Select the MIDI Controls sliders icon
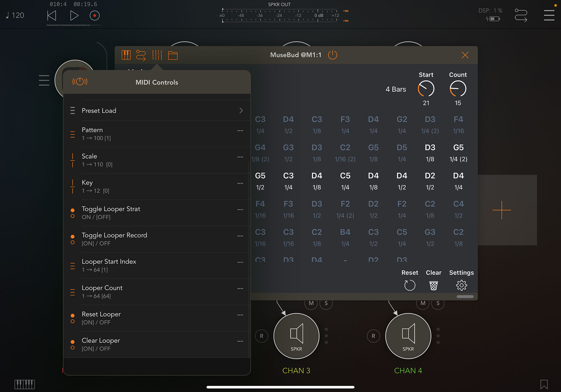 (x=157, y=55)
